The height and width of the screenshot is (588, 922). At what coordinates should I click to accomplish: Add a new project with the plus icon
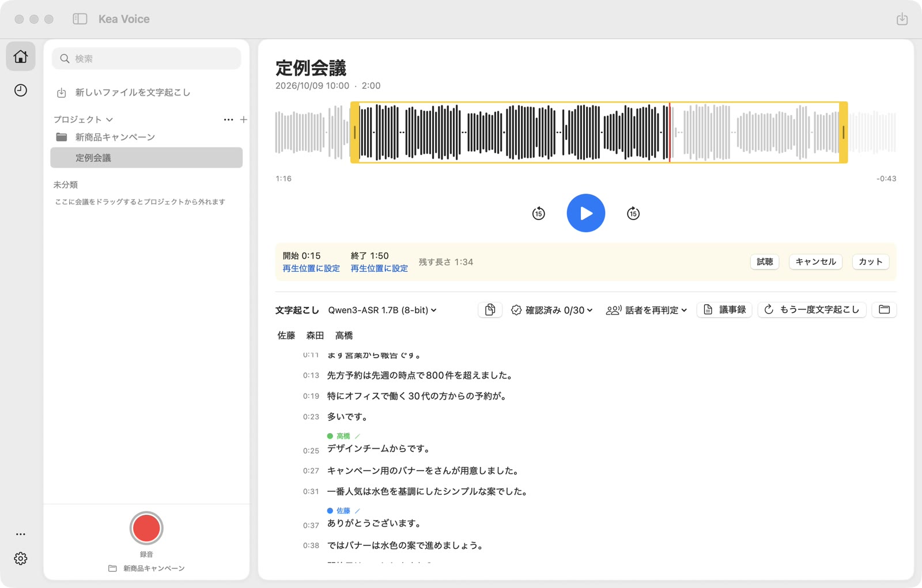tap(244, 120)
